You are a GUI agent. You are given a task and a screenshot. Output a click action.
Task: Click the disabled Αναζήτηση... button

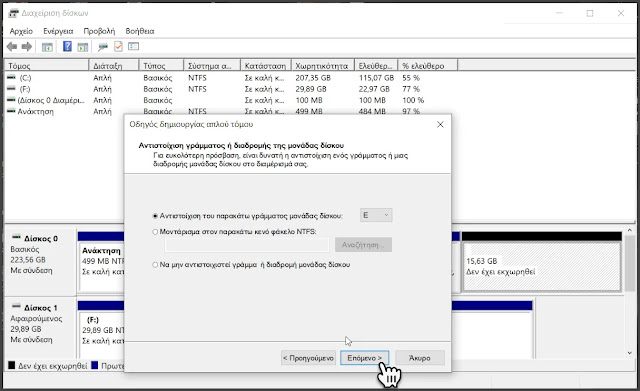(363, 245)
